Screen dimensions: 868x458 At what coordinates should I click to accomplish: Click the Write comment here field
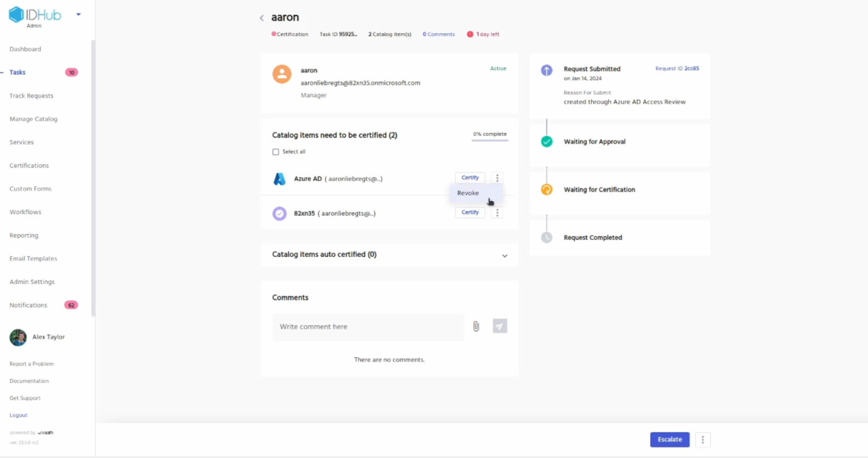[368, 327]
